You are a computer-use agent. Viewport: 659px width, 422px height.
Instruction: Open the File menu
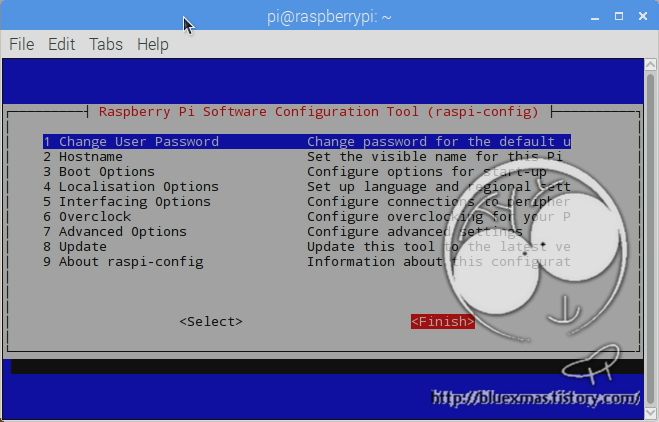21,44
